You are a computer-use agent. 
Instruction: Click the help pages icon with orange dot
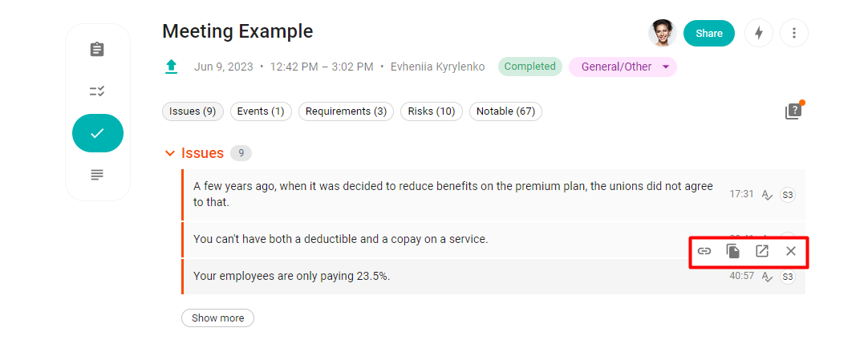(794, 110)
